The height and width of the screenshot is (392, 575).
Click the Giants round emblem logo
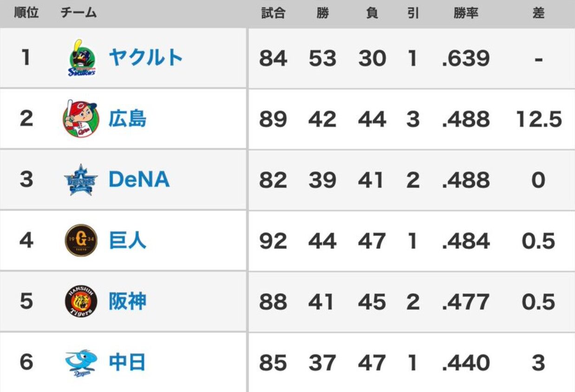pos(81,241)
